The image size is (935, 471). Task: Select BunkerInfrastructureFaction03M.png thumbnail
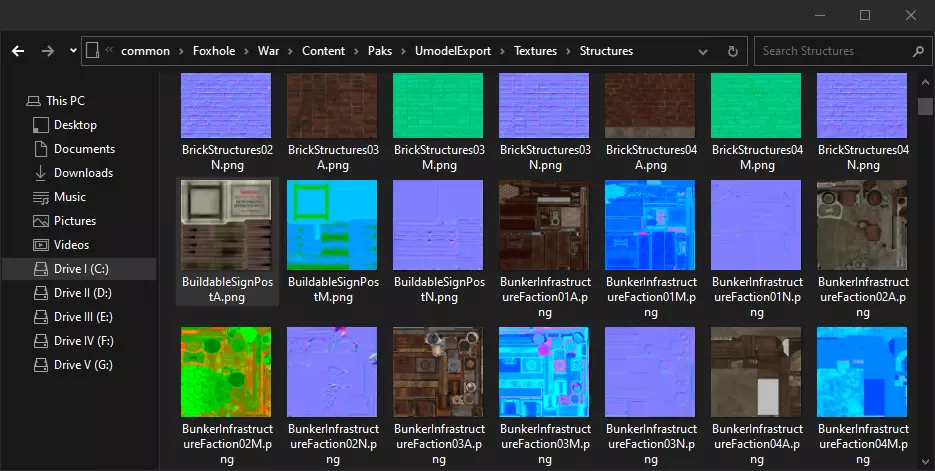coord(544,372)
